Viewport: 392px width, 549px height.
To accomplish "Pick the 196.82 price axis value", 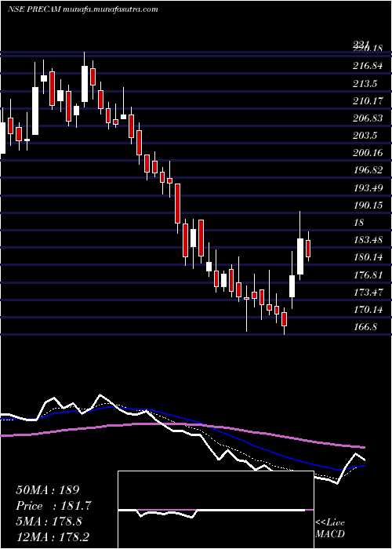I will 368,170.
